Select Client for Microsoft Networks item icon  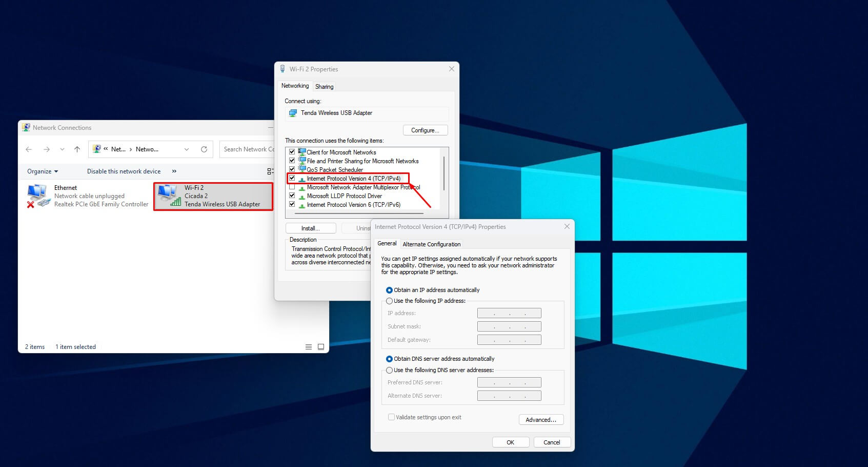tap(302, 152)
